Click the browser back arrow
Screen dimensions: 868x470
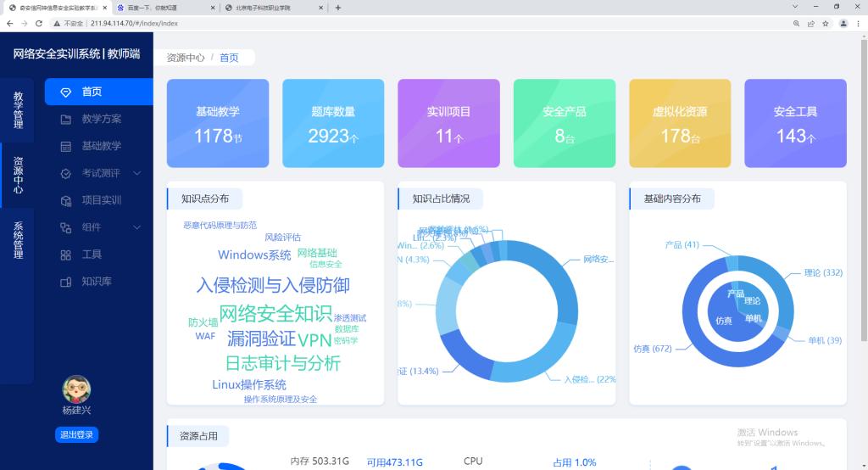point(9,23)
